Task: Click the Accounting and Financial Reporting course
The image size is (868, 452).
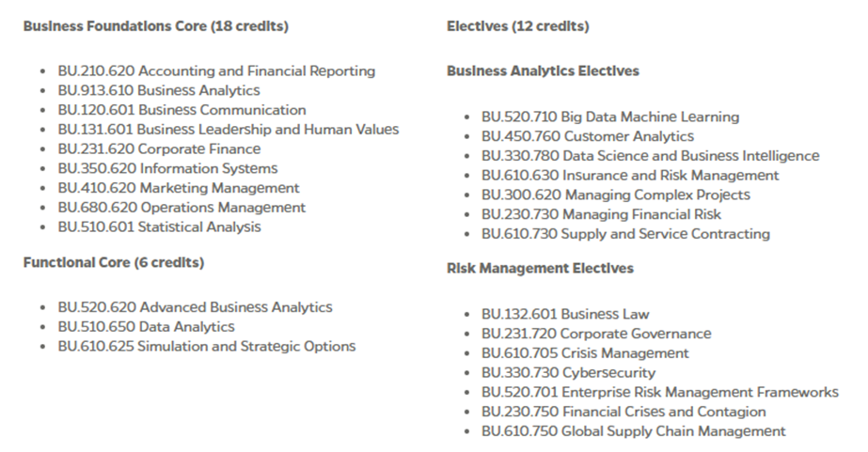Action: pyautogui.click(x=216, y=70)
